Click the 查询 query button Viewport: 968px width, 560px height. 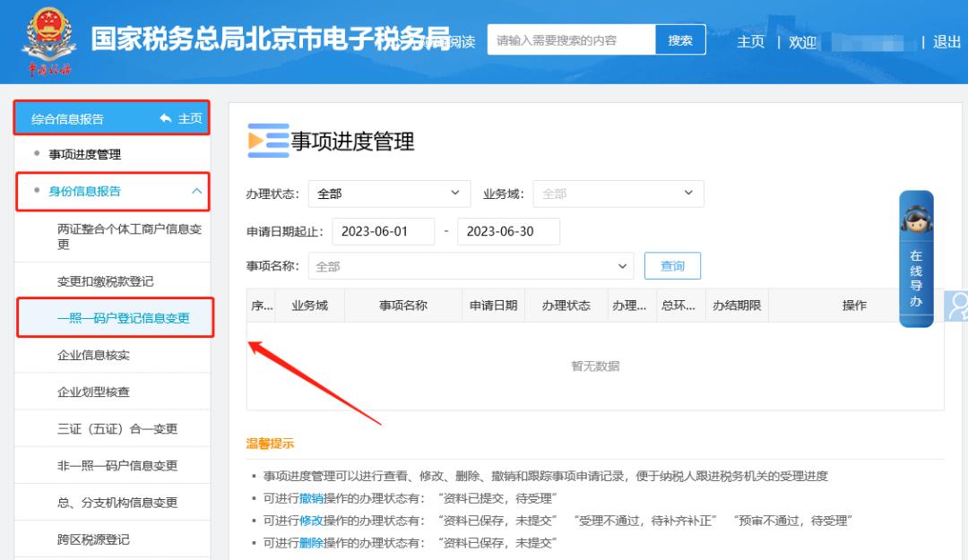pos(672,265)
